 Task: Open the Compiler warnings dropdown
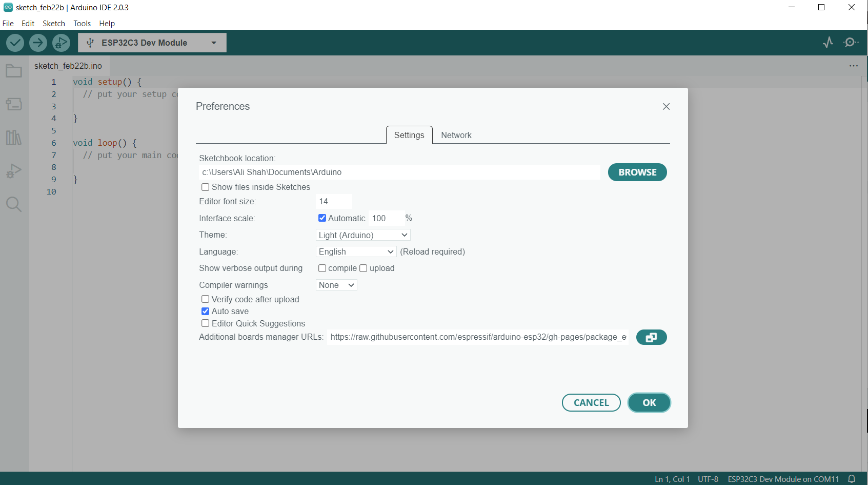[x=336, y=285]
